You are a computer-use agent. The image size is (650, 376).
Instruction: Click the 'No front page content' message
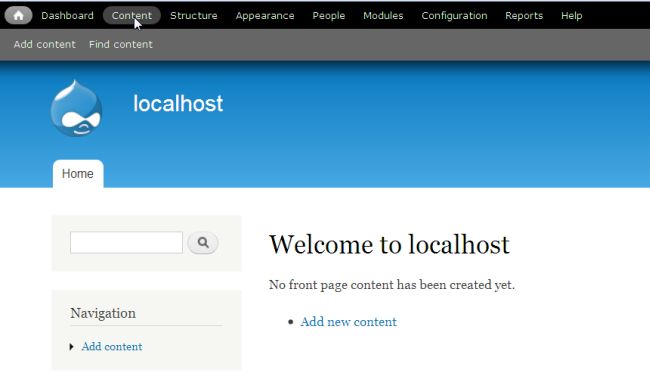pyautogui.click(x=392, y=285)
